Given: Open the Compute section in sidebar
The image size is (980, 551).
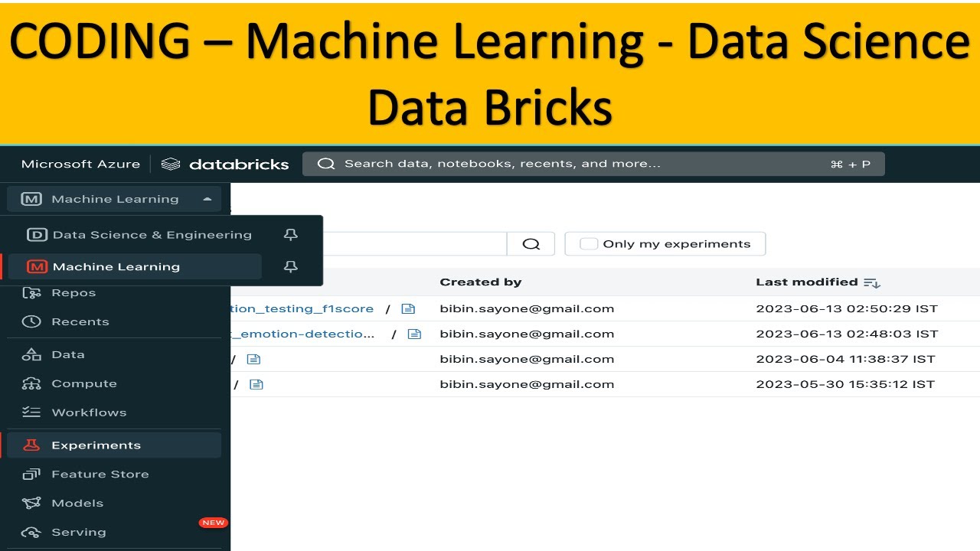Looking at the screenshot, I should (x=83, y=383).
